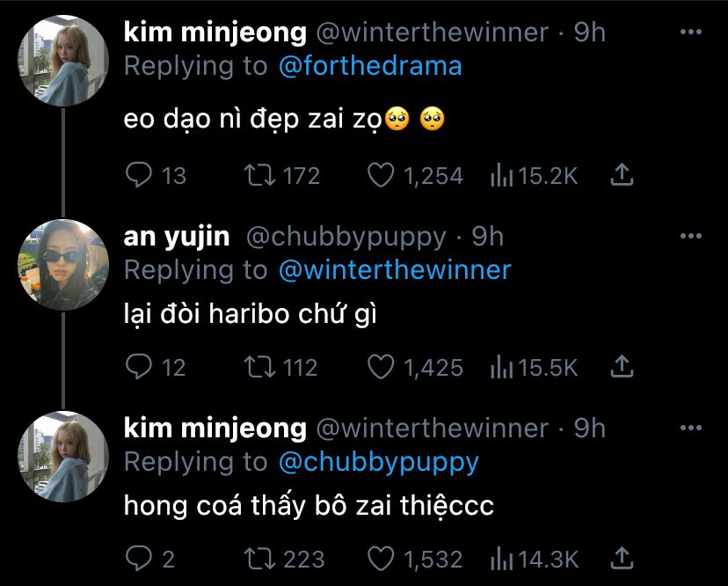Open more options on an yujin's tweet
The image size is (728, 586).
coord(690,236)
